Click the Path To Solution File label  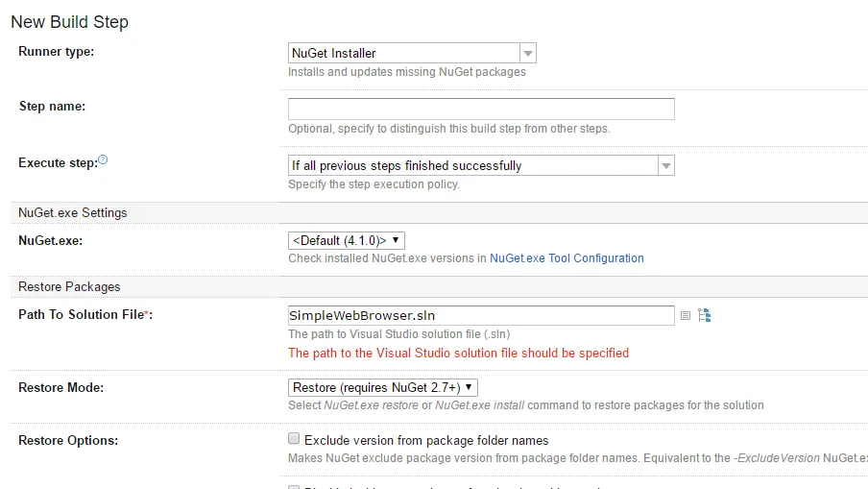[x=85, y=314]
